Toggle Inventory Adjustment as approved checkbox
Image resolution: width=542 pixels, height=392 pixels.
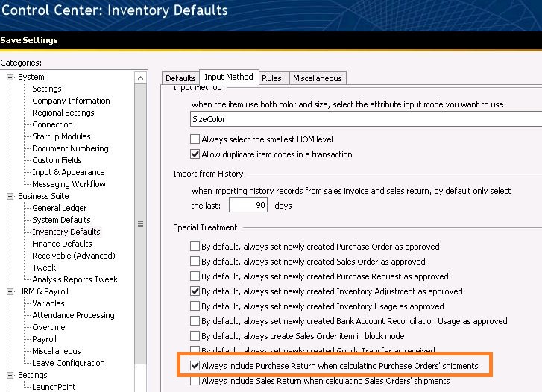(x=195, y=291)
